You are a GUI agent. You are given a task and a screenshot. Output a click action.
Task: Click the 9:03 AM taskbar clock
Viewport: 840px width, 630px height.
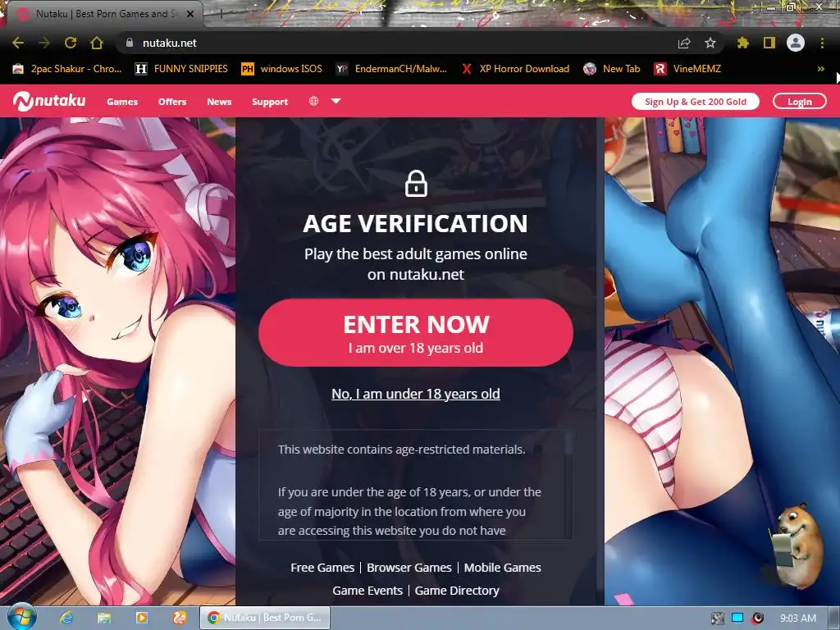[x=798, y=619]
